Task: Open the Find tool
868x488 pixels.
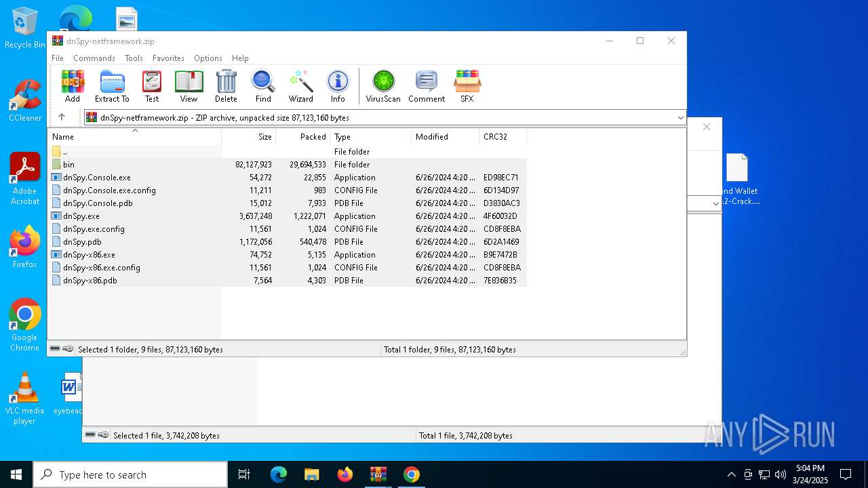Action: pos(263,86)
